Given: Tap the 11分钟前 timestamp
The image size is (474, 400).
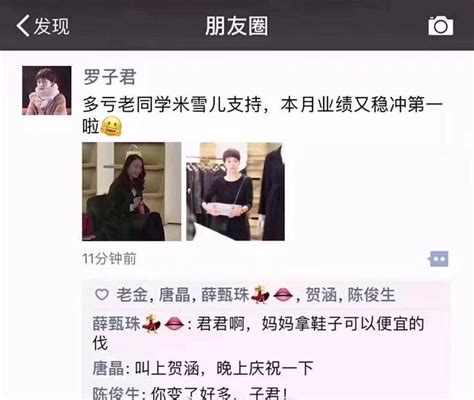Looking at the screenshot, I should [109, 259].
